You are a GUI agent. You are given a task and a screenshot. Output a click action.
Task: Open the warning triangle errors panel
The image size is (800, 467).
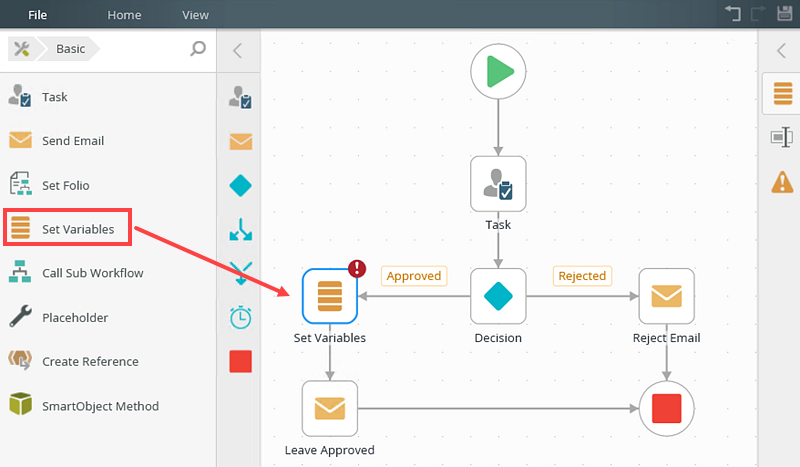[782, 182]
